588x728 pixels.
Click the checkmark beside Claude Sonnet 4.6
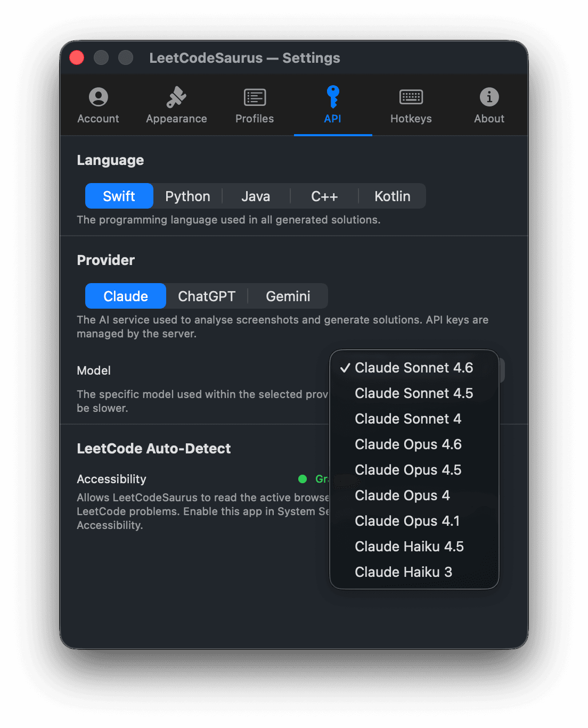(x=345, y=368)
